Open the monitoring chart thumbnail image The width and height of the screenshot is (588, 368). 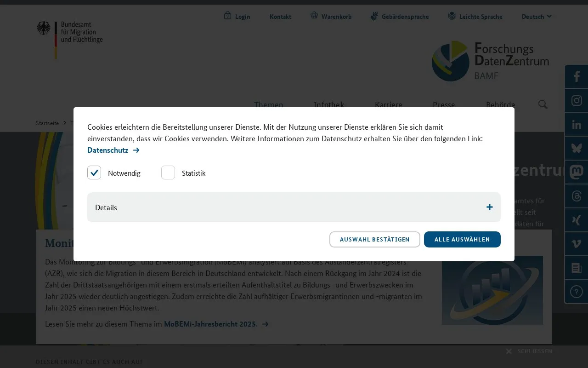(492, 290)
